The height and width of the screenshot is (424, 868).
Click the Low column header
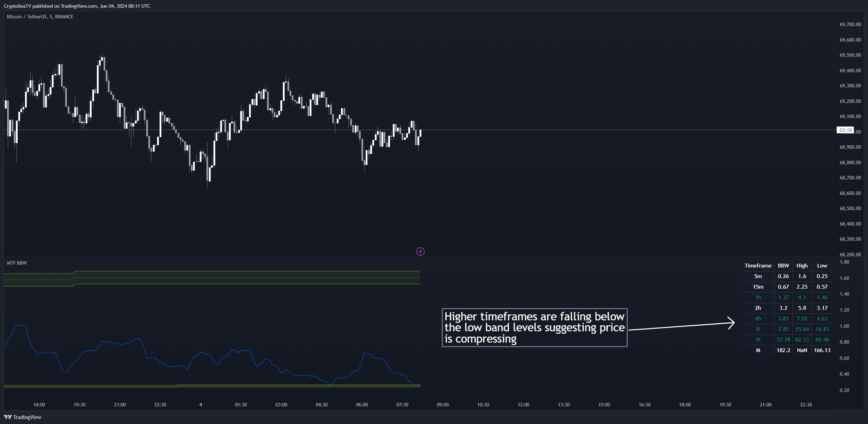pos(822,266)
